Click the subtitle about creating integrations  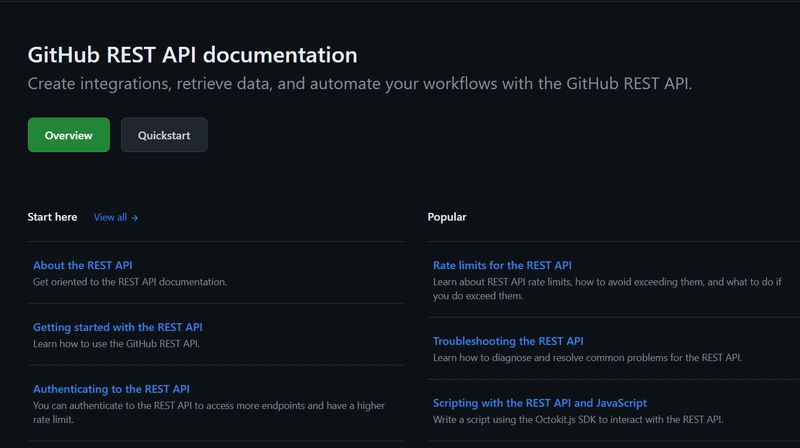coord(360,84)
